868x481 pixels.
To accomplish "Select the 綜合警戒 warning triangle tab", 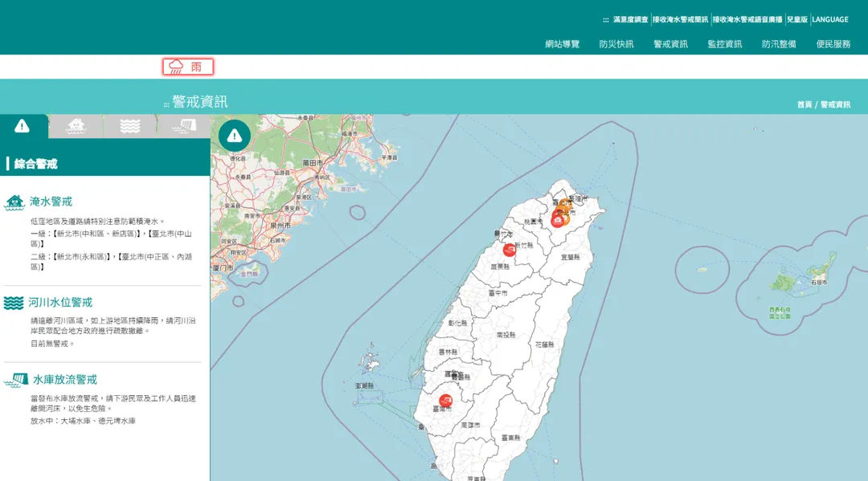I will click(x=23, y=127).
